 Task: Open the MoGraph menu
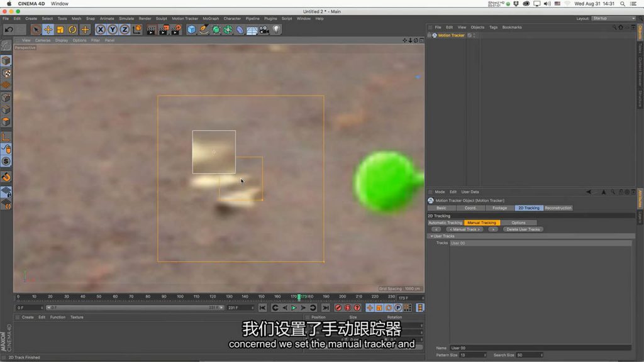(x=211, y=18)
